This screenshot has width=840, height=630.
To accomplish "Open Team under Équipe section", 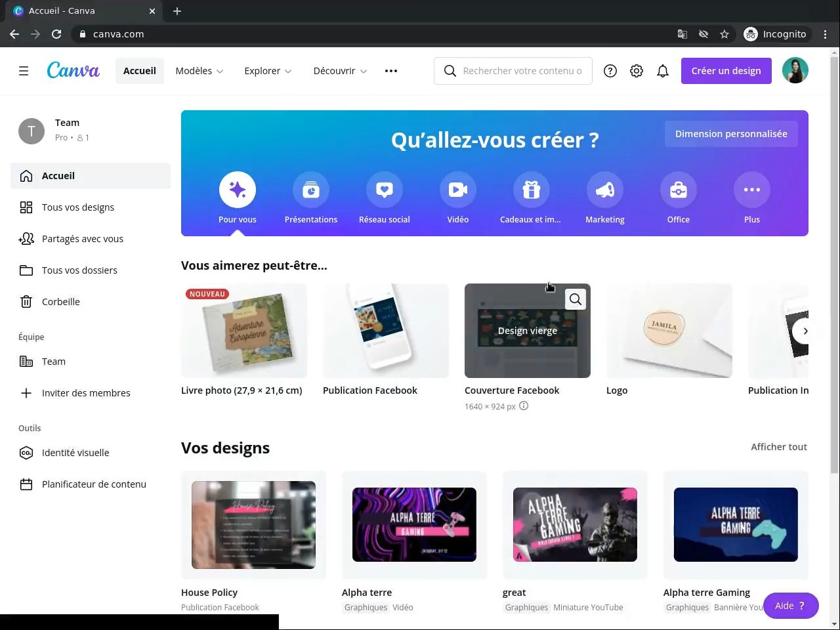I will pyautogui.click(x=91, y=362).
